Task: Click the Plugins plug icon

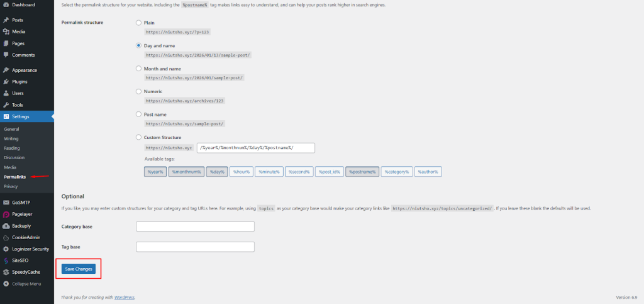Action: [6, 82]
